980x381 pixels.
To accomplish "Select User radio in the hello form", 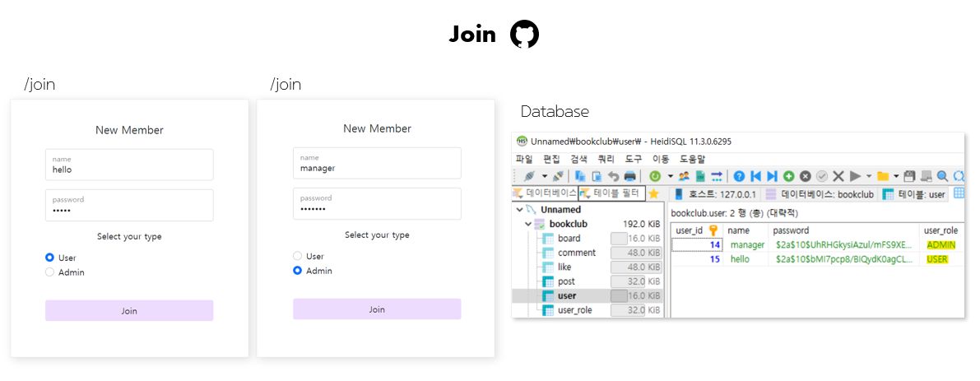I will tap(50, 258).
